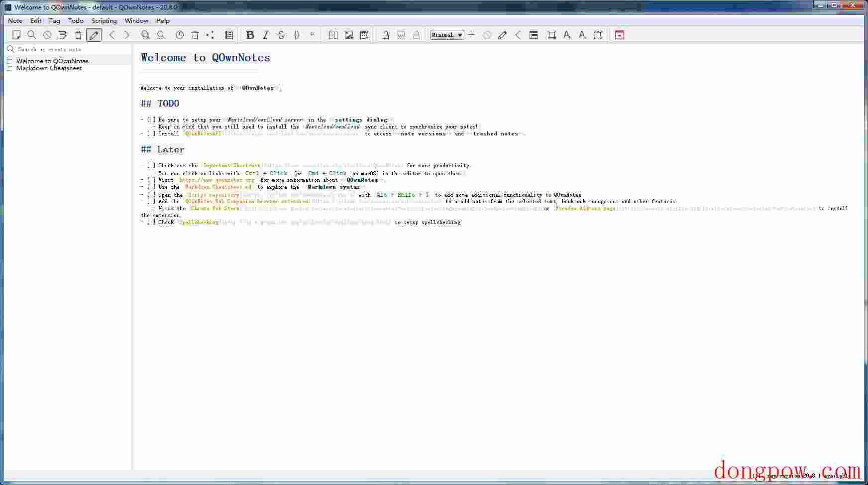868x485 pixels.
Task: Open the Scripting menu
Action: pos(104,21)
